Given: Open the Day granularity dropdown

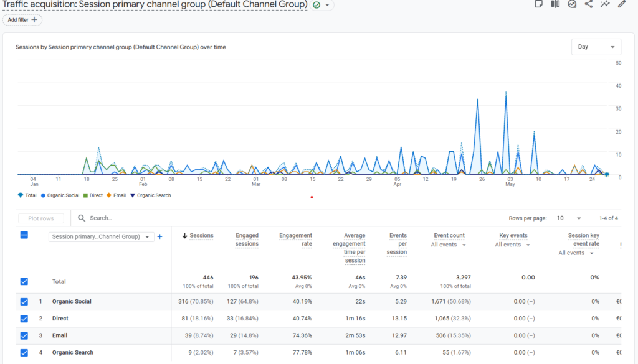Looking at the screenshot, I should point(596,47).
